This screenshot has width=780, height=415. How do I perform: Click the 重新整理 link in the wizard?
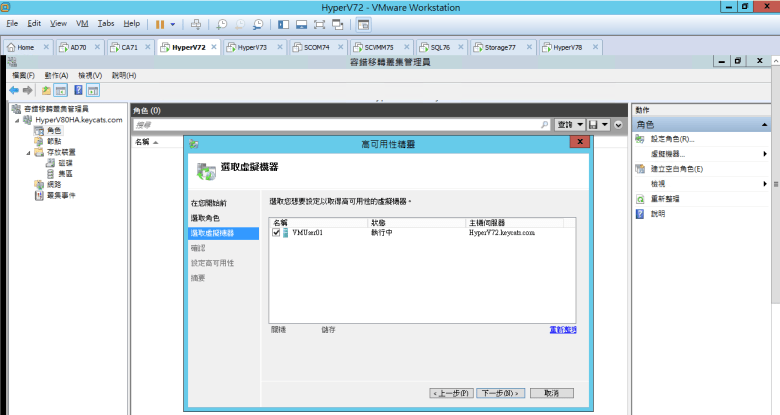(562, 329)
